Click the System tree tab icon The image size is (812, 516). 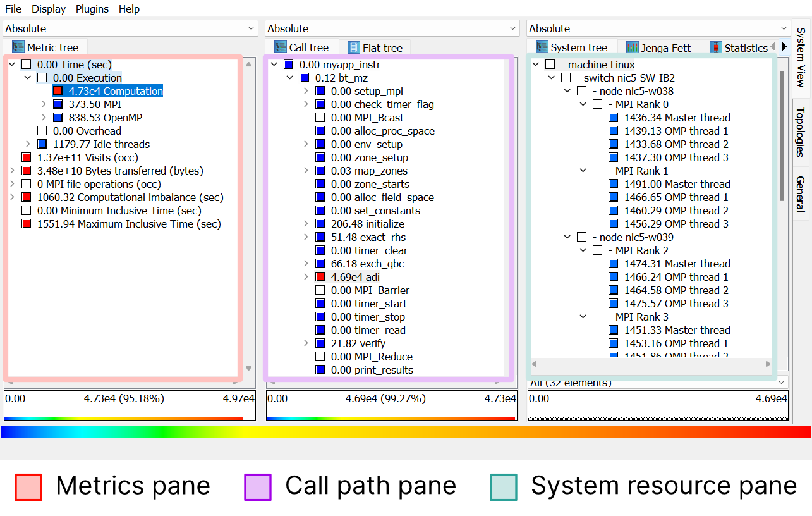542,47
